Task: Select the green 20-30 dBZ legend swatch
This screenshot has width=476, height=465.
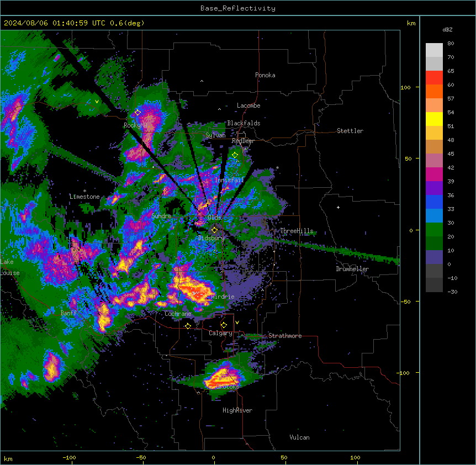Action: click(x=434, y=230)
